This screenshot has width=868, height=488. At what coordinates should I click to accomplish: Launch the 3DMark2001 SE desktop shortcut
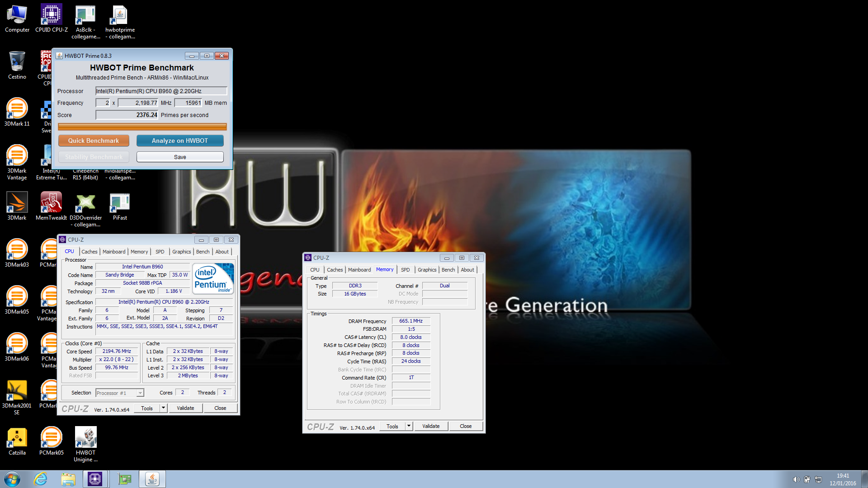(x=17, y=398)
